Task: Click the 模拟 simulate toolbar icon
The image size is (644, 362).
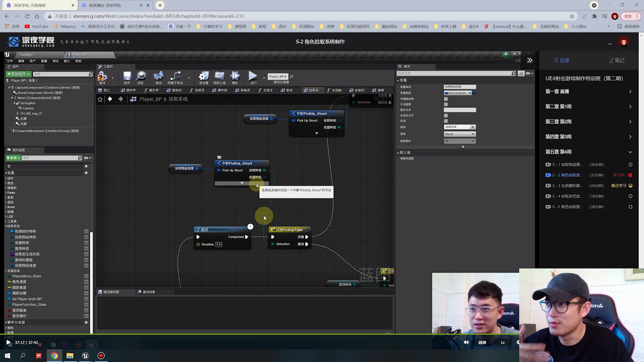Action: point(235,77)
